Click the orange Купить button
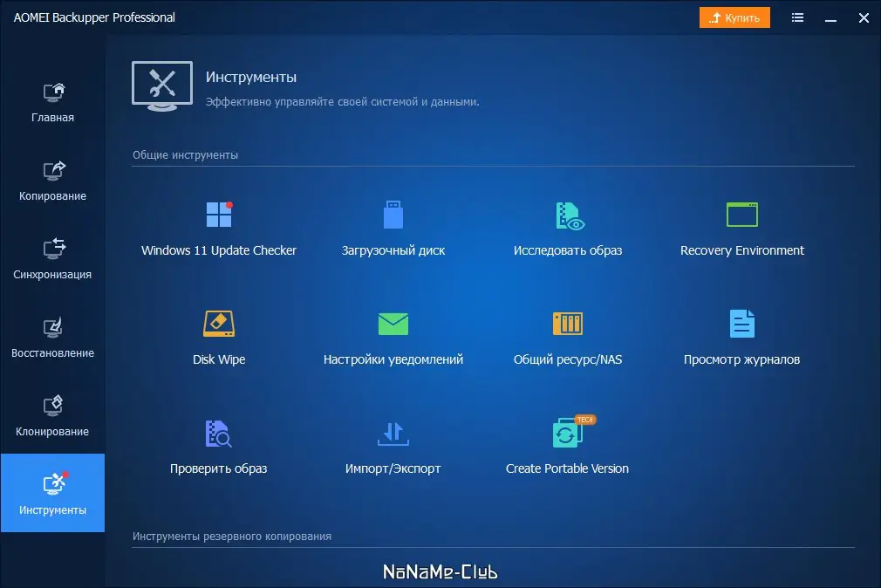The image size is (881, 588). (x=734, y=17)
